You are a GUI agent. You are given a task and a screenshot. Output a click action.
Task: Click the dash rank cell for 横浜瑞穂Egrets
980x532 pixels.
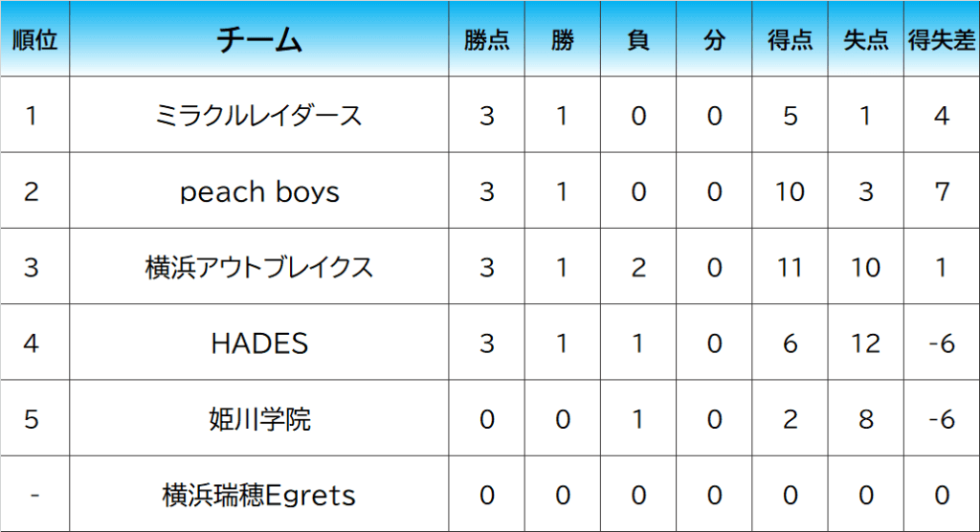pyautogui.click(x=34, y=495)
